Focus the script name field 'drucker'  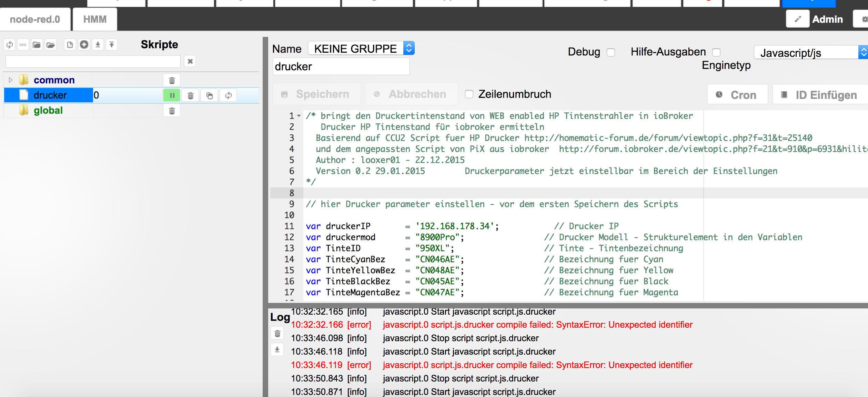341,66
